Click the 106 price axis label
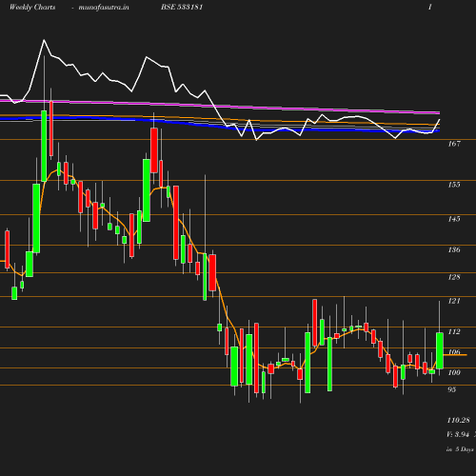Viewport: 476px width, 476px height. pyautogui.click(x=454, y=352)
